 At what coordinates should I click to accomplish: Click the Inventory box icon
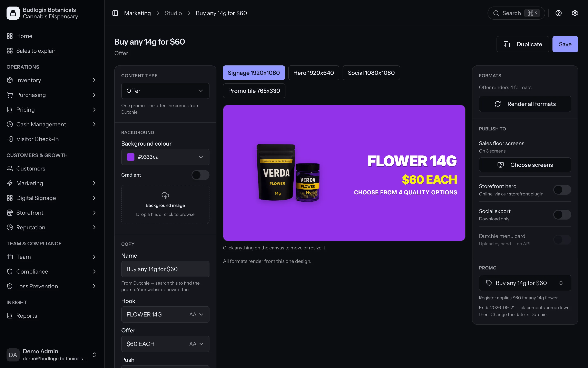pos(10,80)
